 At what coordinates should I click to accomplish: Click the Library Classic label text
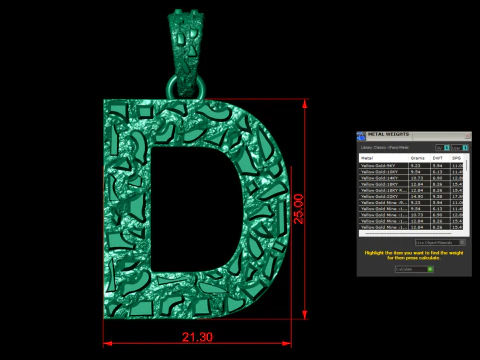pyautogui.click(x=384, y=147)
